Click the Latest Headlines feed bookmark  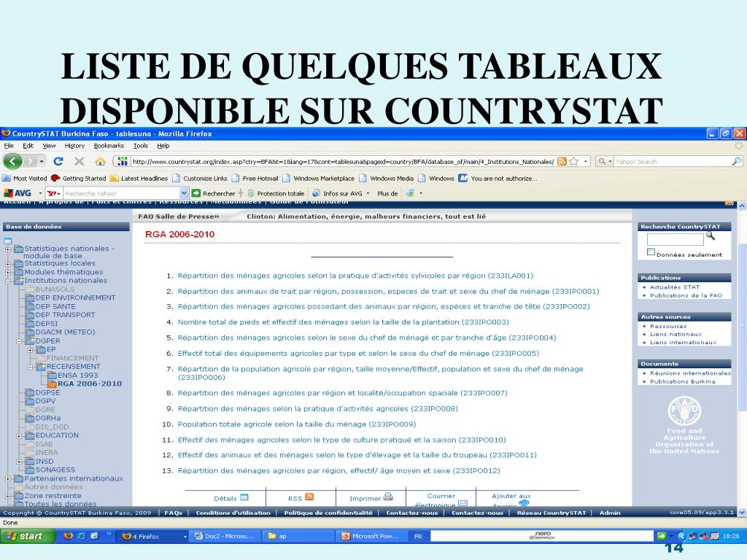[x=139, y=178]
